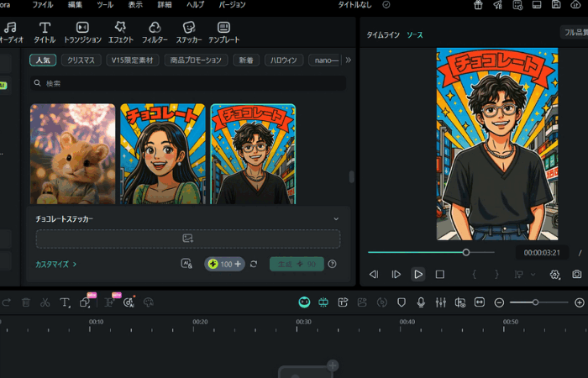Open the タイトル (Titles) panel

pos(45,32)
